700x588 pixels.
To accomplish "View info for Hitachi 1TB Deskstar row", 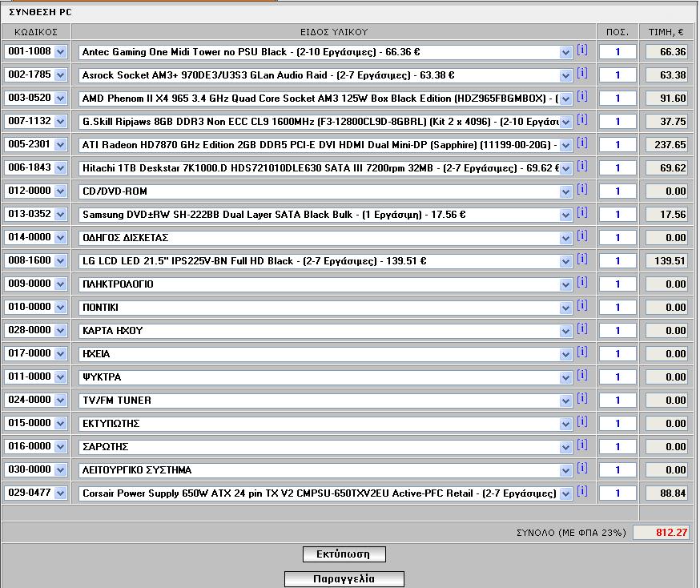I will 582,166.
